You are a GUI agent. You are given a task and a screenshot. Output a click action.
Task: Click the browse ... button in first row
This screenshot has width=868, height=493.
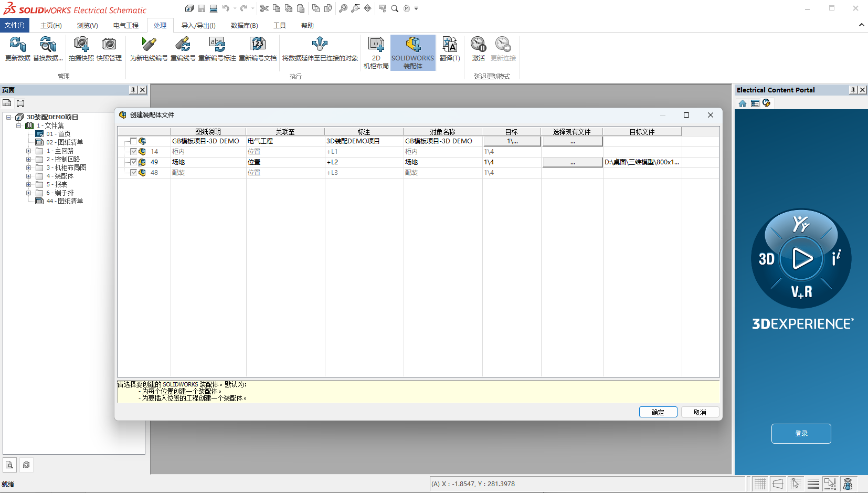[x=573, y=141]
